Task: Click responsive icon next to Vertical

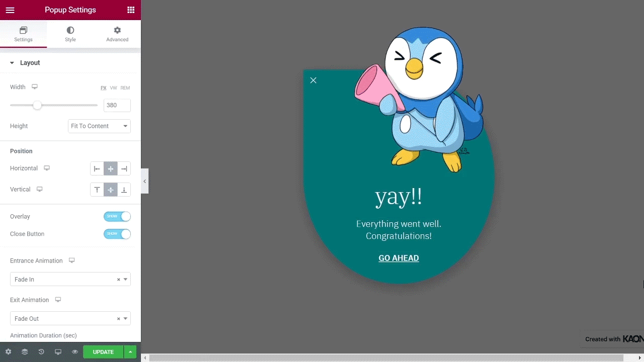Action: coord(40,190)
